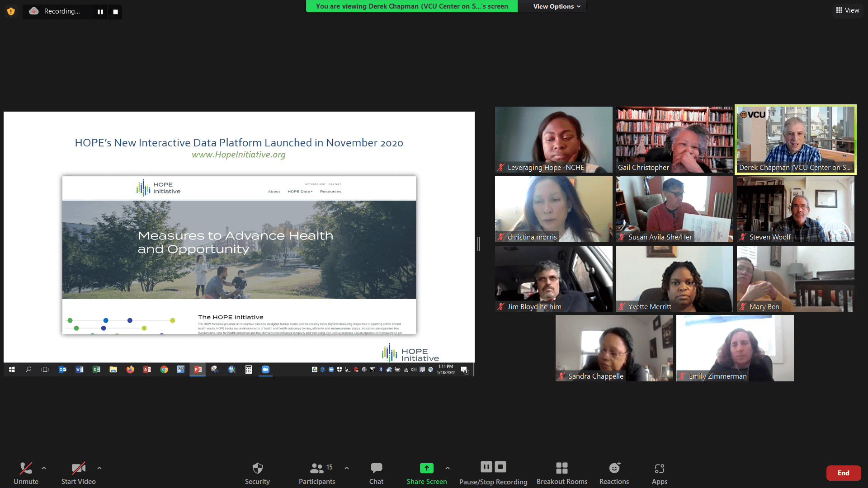Click the volume speaker icon in shared tray
This screenshot has width=868, height=488.
[414, 370]
